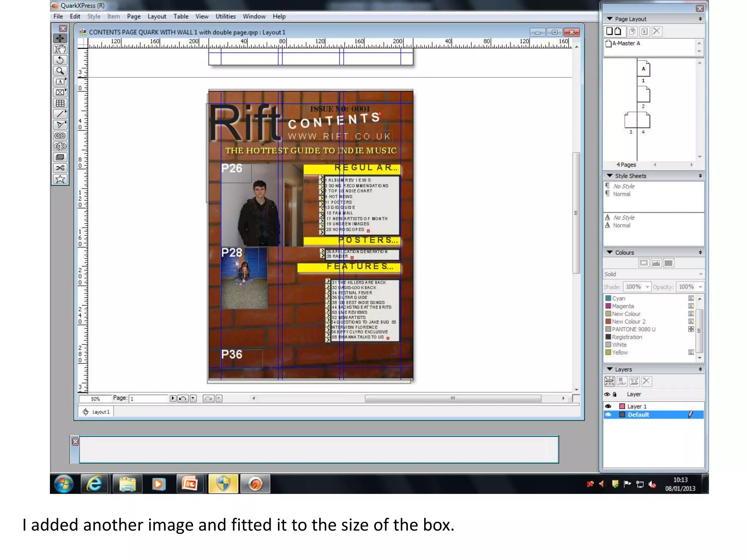
Task: Click the horizontal scrollbar of the layout
Action: point(453,398)
